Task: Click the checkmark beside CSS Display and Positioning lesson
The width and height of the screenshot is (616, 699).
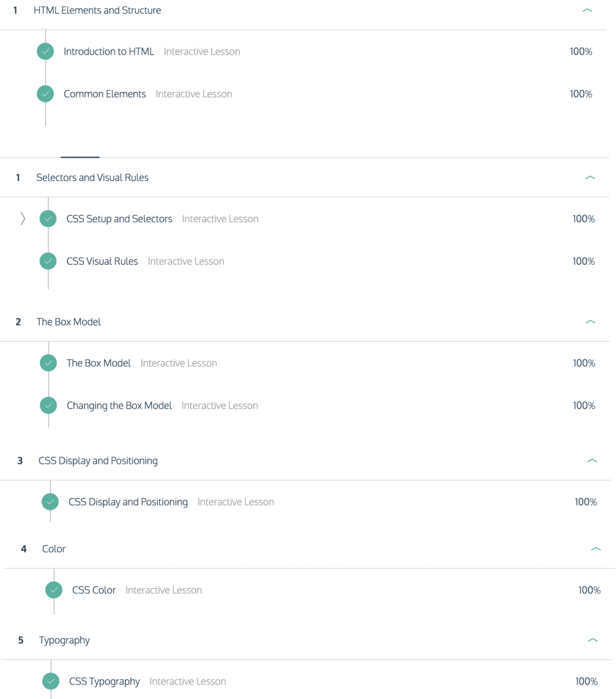Action: tap(51, 502)
